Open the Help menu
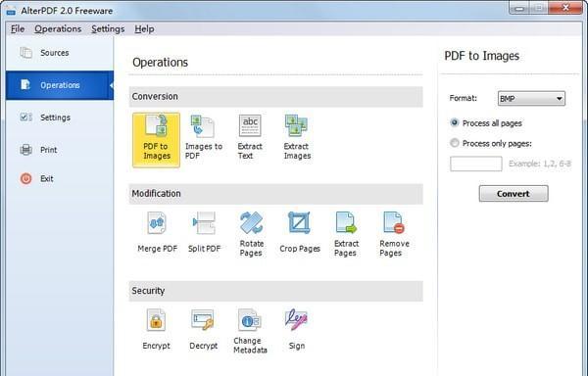 144,28
